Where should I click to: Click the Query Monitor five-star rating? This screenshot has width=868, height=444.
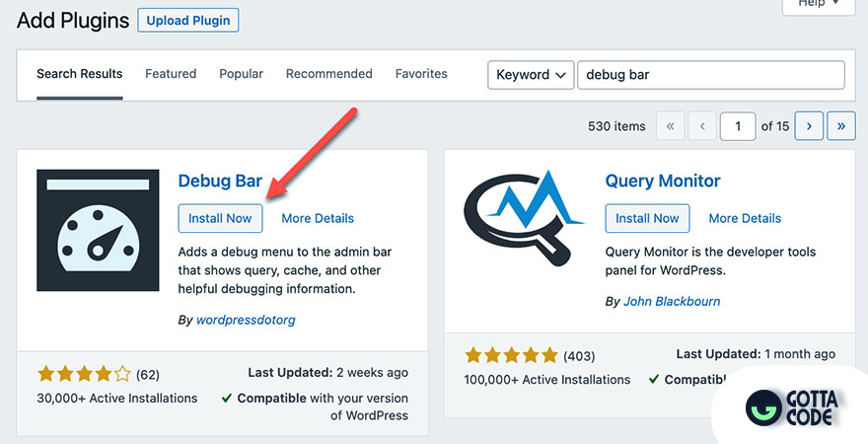[x=512, y=355]
